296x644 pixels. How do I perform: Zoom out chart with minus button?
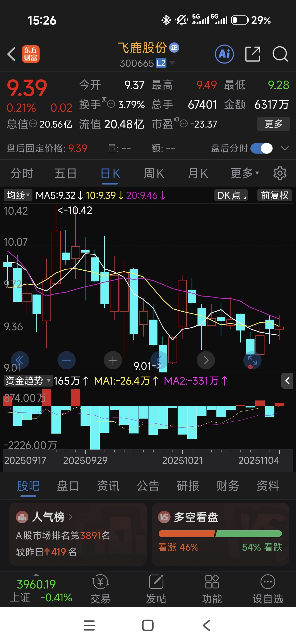(x=66, y=360)
